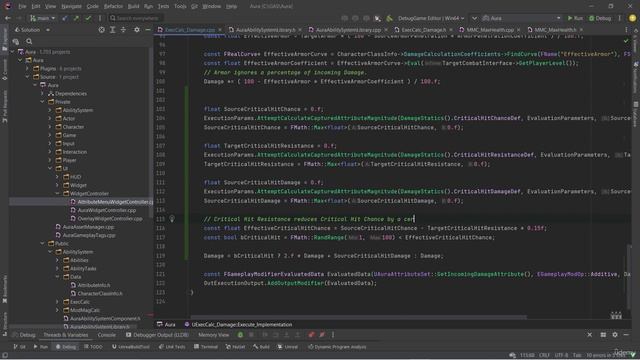
Task: Switch to Debugger Output (LLDB) tab
Action: tap(157, 335)
